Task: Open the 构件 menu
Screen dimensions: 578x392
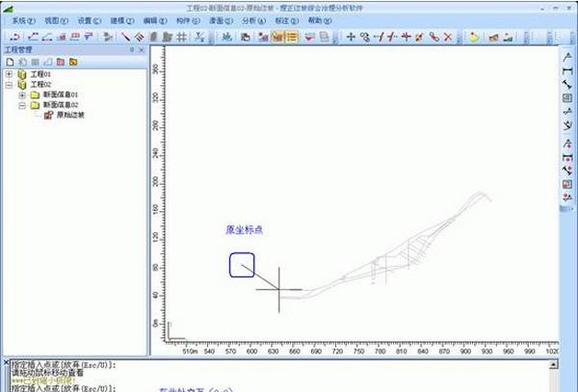Action: [x=188, y=20]
